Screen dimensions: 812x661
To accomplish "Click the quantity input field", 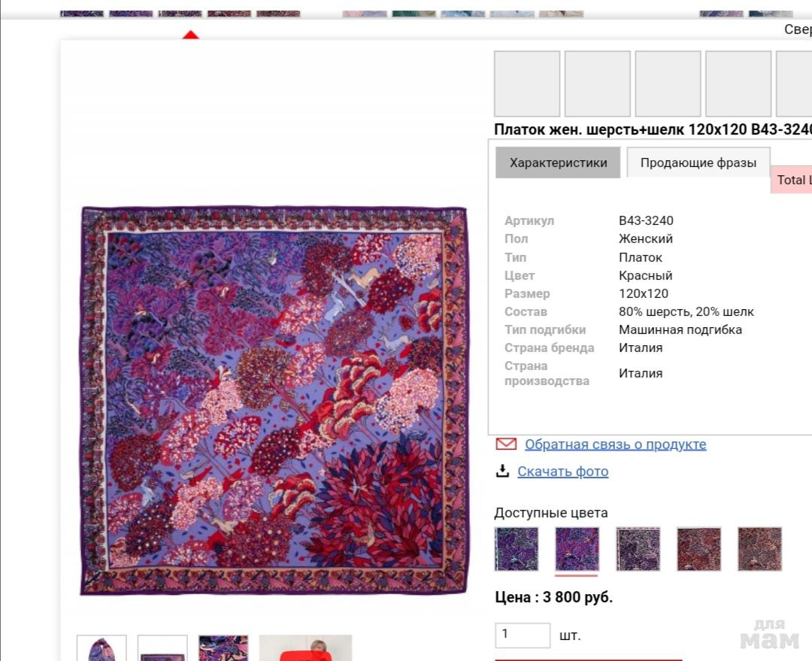I will coord(523,635).
